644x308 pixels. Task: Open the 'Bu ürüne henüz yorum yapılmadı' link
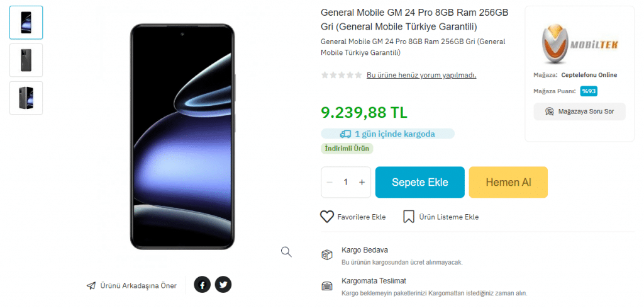(x=421, y=75)
